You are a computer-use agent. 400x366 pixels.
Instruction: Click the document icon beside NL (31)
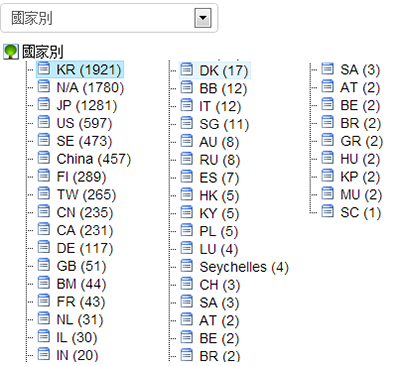44,318
